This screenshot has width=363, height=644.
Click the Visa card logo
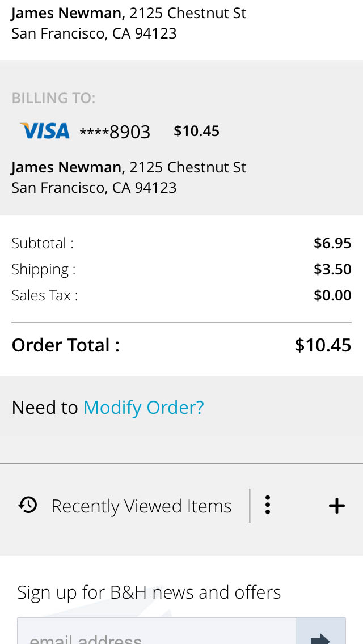coord(45,131)
